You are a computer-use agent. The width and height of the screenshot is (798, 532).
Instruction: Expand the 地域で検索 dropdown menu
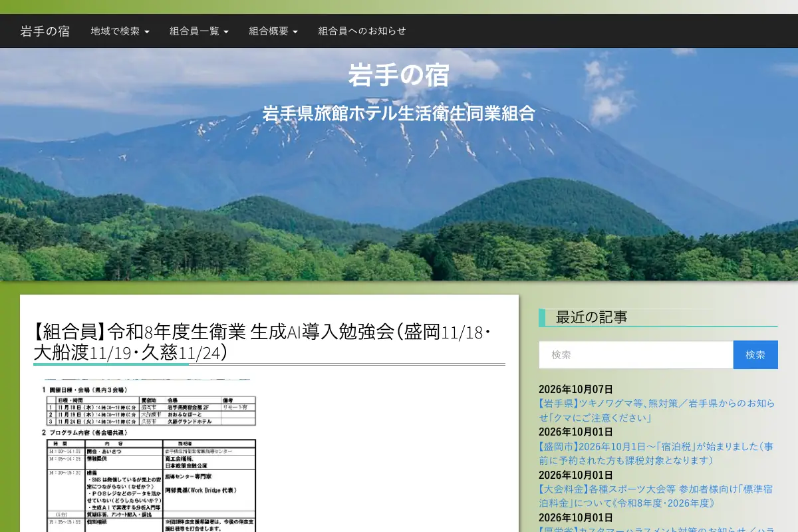(120, 31)
